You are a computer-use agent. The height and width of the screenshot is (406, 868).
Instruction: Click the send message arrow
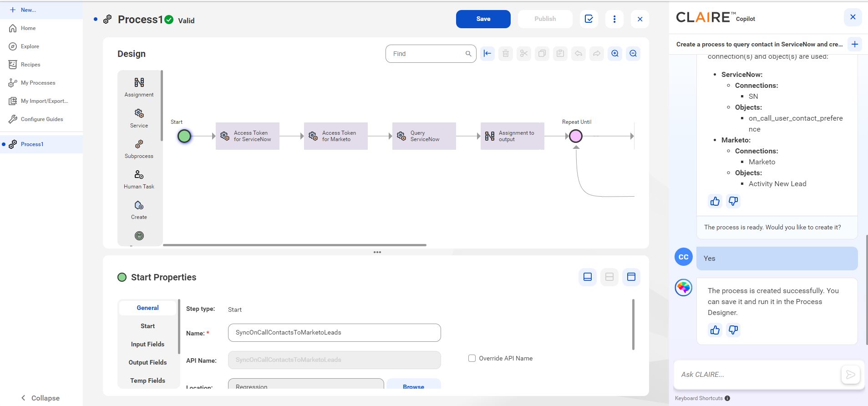tap(850, 375)
